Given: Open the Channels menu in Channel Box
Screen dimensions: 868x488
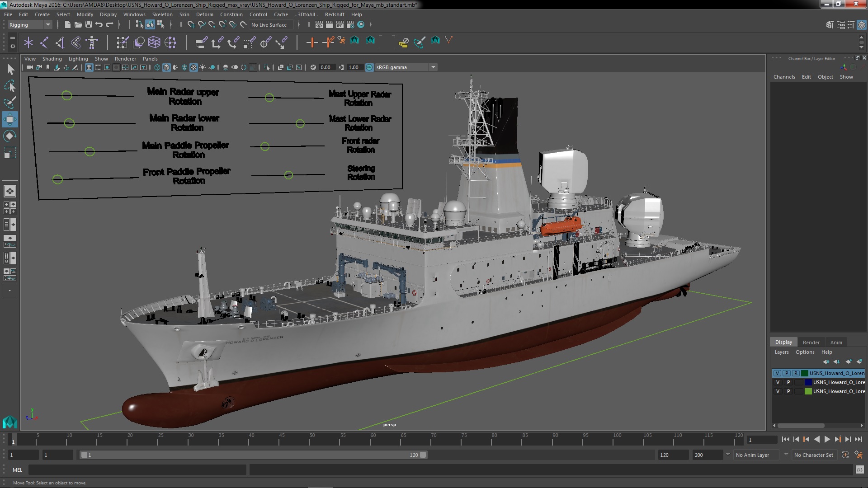Looking at the screenshot, I should pos(784,77).
